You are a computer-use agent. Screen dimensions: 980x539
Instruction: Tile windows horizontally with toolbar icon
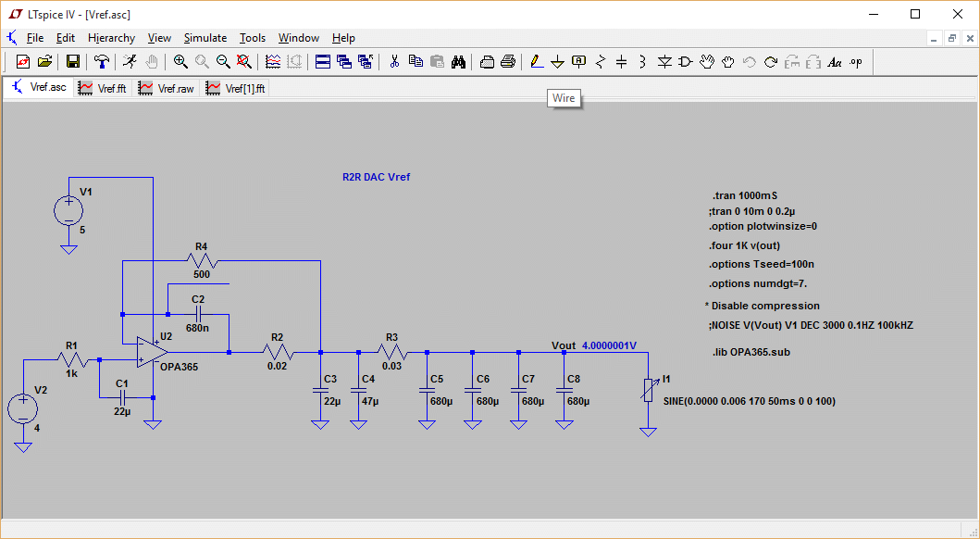[322, 62]
